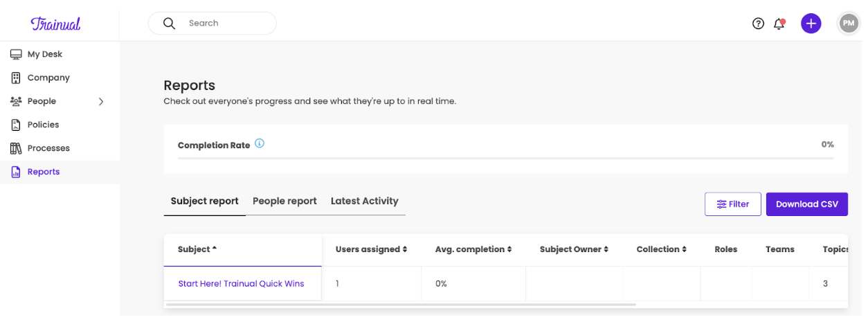This screenshot has height=331, width=868.
Task: Open My Desk from the sidebar
Action: pos(44,54)
